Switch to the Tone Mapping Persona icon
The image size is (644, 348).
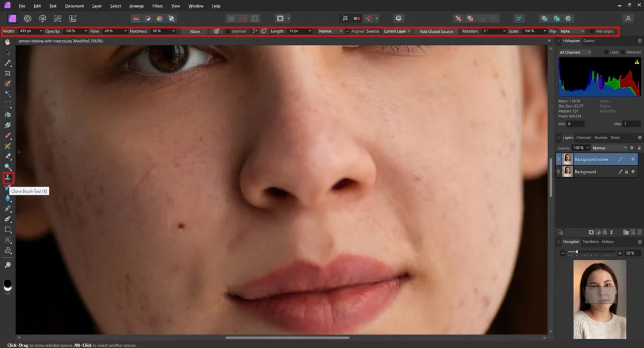(x=58, y=19)
